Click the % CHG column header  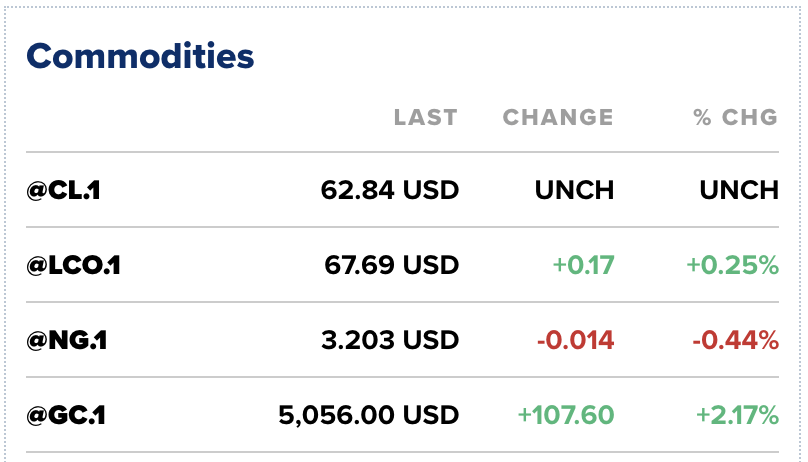tap(735, 117)
